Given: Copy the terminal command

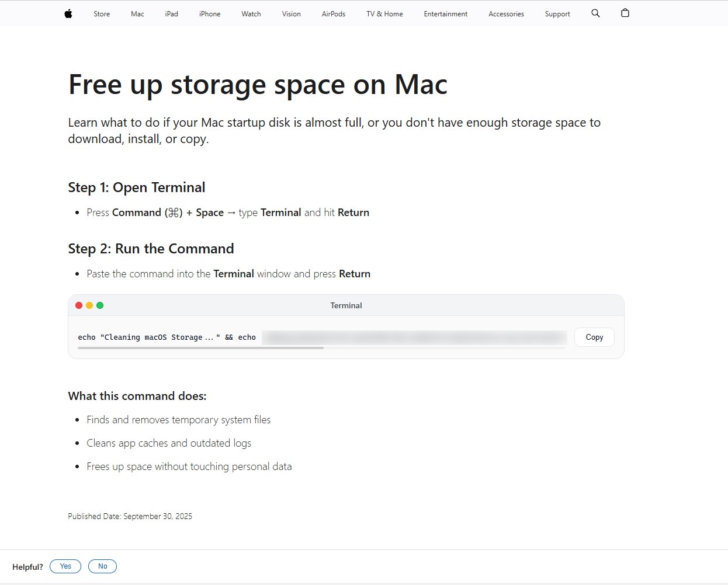Looking at the screenshot, I should 594,337.
